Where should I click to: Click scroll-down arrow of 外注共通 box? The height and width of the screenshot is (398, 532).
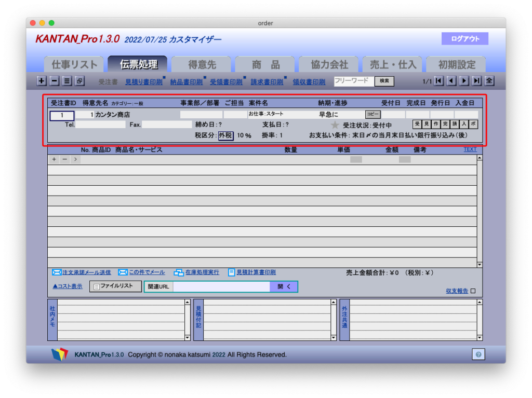pos(480,338)
